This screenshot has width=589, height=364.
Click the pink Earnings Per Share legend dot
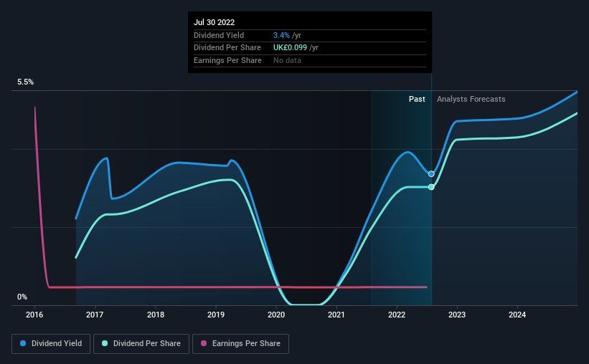pos(204,343)
